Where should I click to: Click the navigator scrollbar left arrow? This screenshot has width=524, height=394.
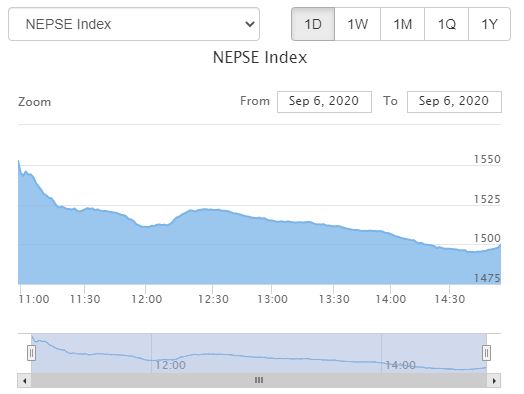[x=24, y=380]
